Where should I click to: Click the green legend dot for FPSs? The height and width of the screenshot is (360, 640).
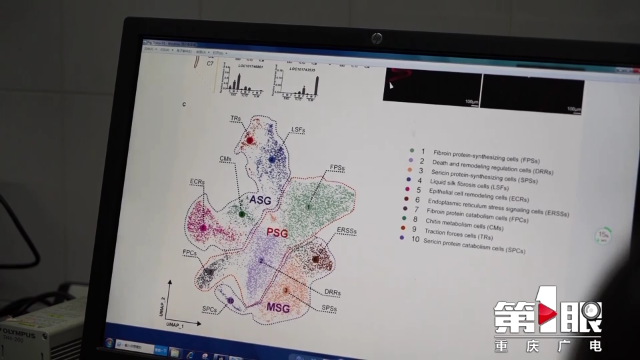click(412, 151)
